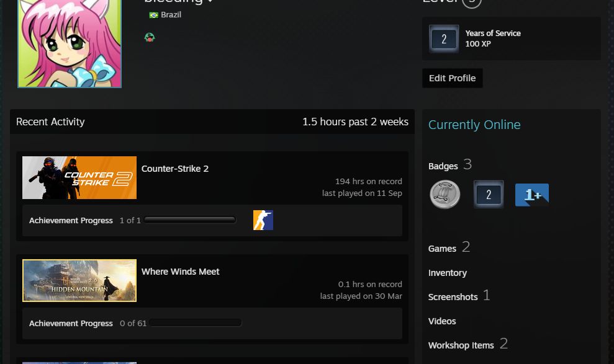The image size is (614, 364).
Task: Open the Counter-Strike 2 game banner
Action: (x=79, y=177)
